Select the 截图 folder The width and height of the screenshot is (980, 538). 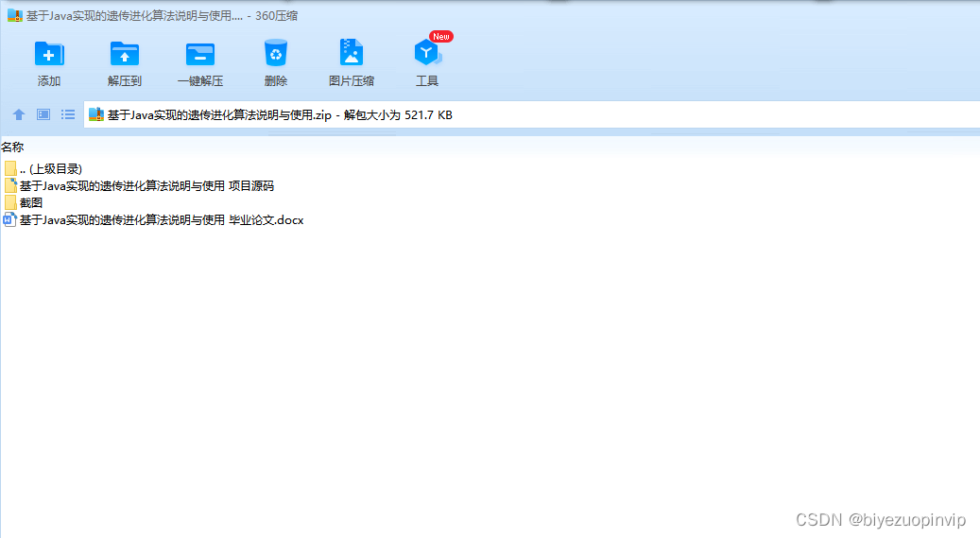tap(23, 202)
